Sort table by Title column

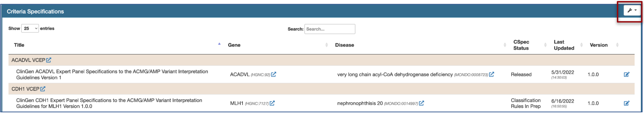[19, 45]
